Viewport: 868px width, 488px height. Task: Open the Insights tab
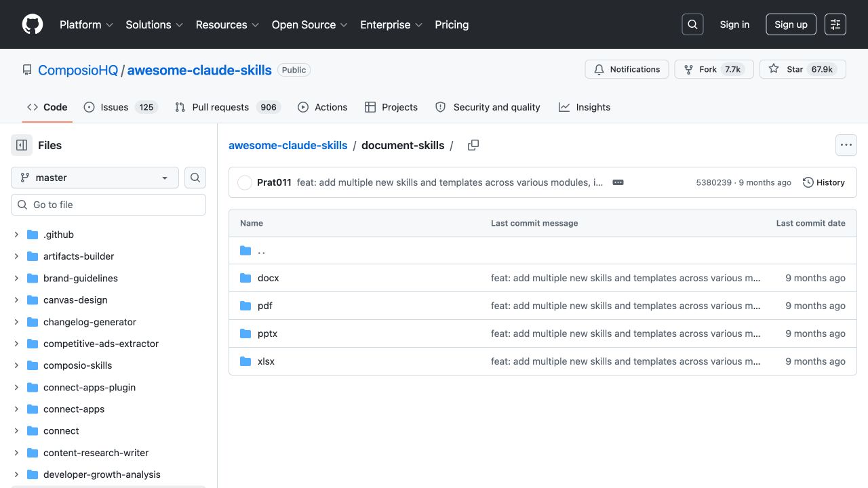(x=585, y=107)
